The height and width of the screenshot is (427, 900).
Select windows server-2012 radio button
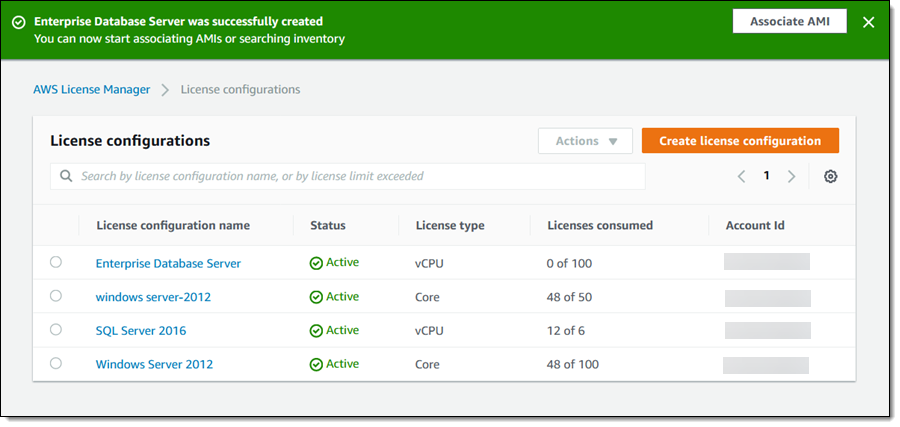coord(56,296)
